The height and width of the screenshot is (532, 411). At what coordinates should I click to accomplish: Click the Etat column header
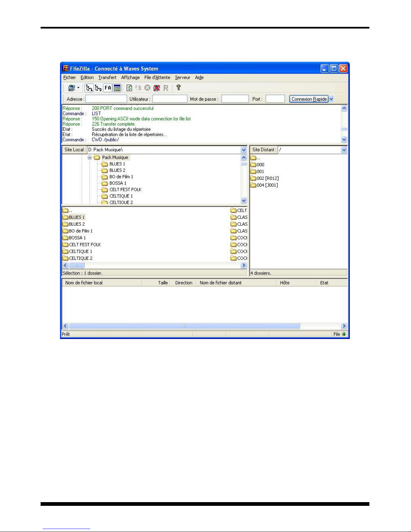(x=332, y=283)
